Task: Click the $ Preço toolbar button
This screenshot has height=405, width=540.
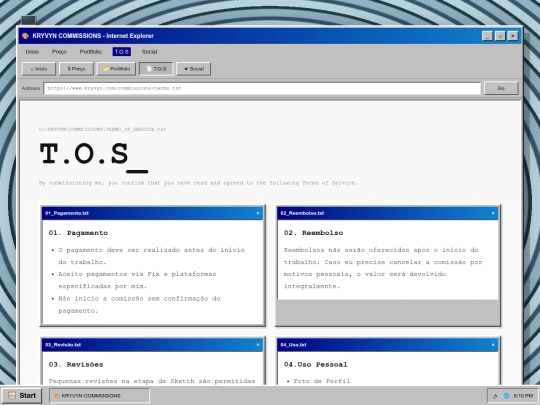Action: (x=76, y=69)
